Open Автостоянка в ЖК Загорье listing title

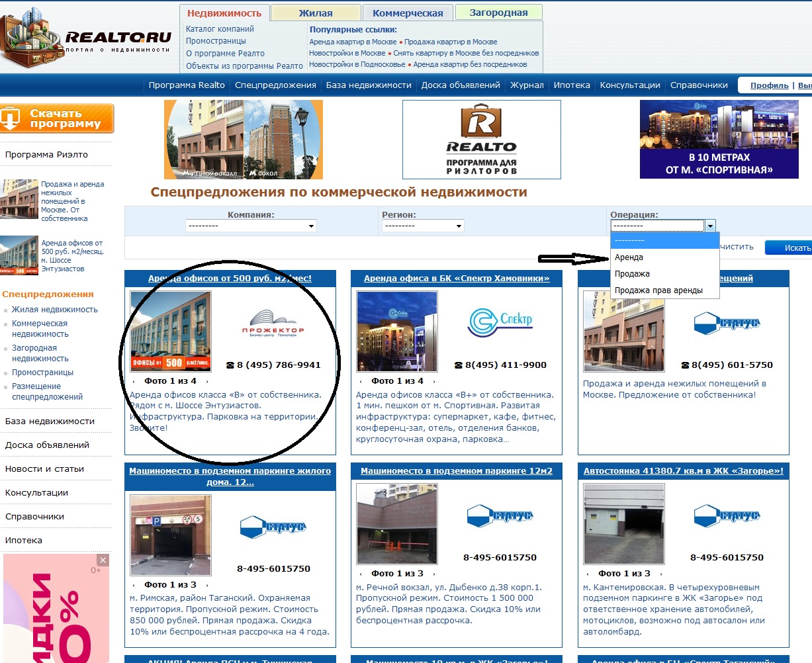pyautogui.click(x=684, y=471)
